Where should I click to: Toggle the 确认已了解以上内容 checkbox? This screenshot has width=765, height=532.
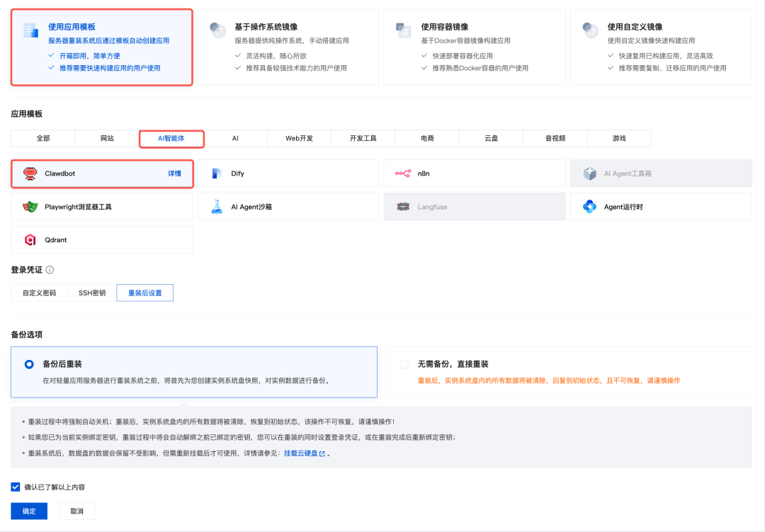point(15,487)
